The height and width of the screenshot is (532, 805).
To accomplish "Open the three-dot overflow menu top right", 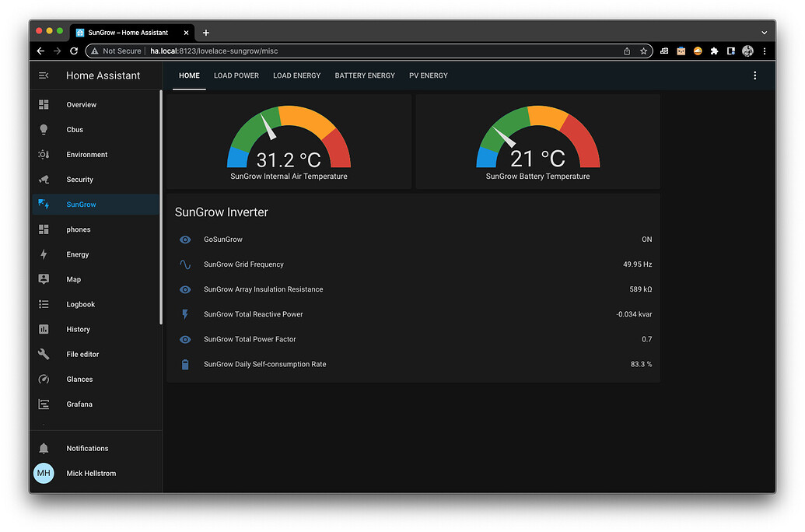I will pos(754,75).
